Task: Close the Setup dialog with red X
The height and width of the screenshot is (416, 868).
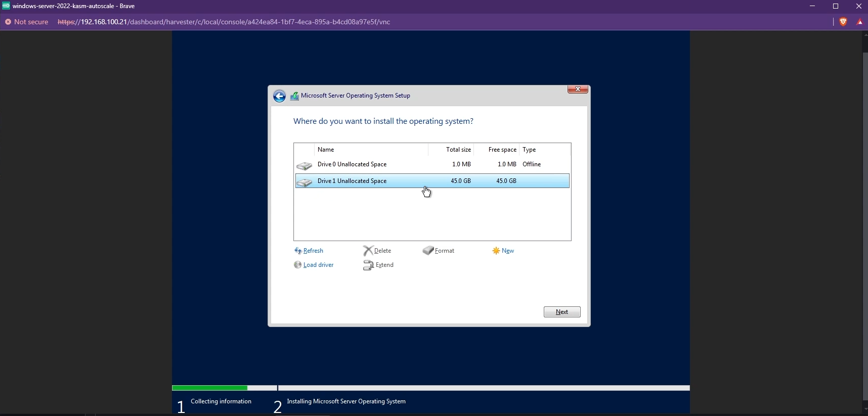Action: click(x=578, y=89)
